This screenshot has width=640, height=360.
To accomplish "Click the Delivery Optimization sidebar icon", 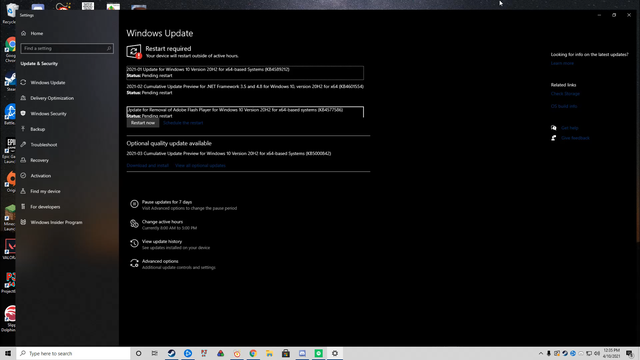I will tap(23, 98).
